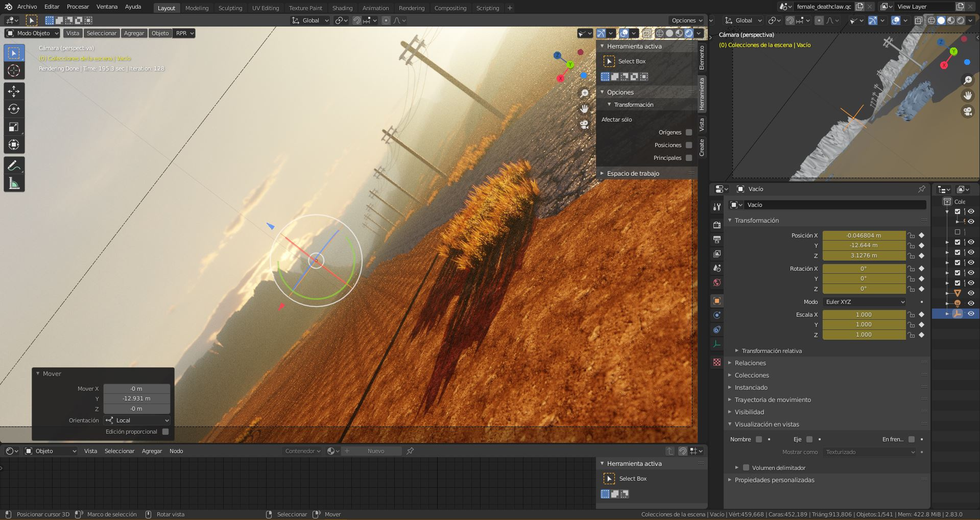The height and width of the screenshot is (520, 980).
Task: Activate the Rotate tool in the left toolbar
Action: (14, 109)
